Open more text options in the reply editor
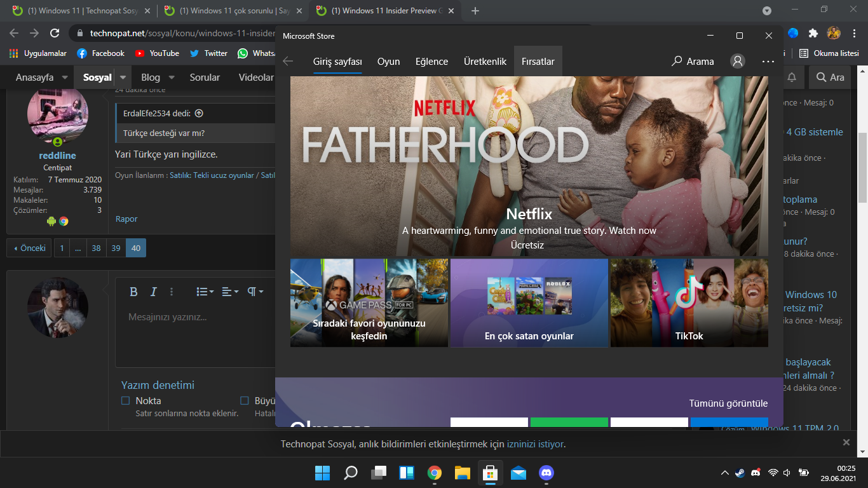Screen dimensions: 868x488 [x=172, y=292]
